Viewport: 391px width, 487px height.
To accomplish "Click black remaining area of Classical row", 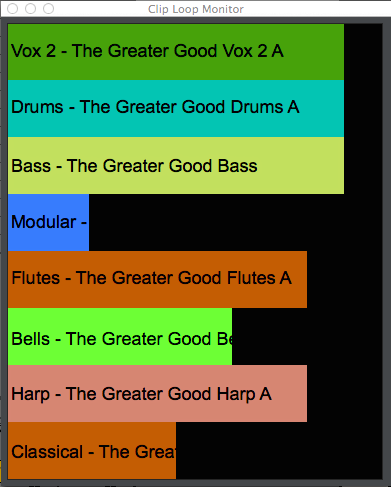I will pyautogui.click(x=279, y=451).
